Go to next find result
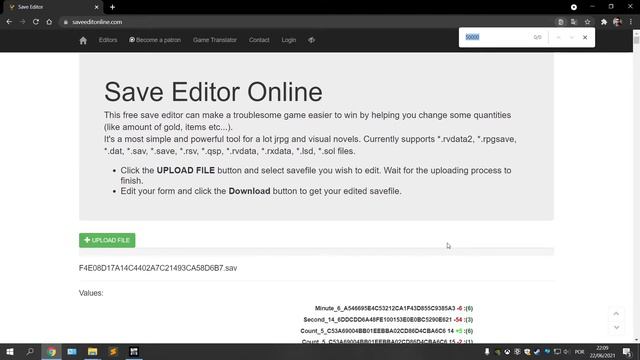 coord(571,37)
